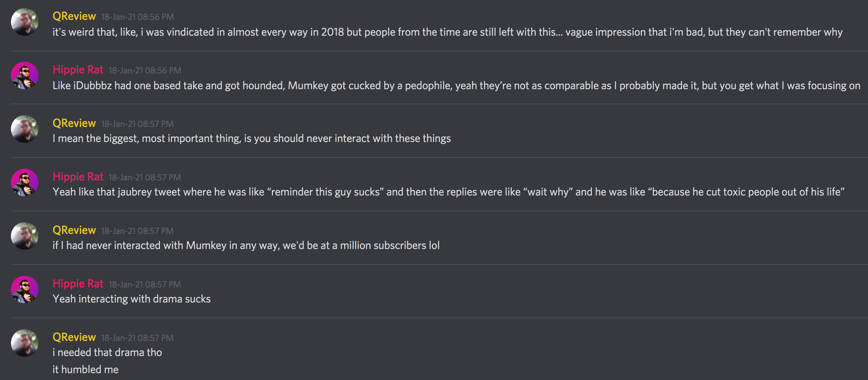This screenshot has height=380, width=868.
Task: Click the QReview username on the first message
Action: [74, 16]
